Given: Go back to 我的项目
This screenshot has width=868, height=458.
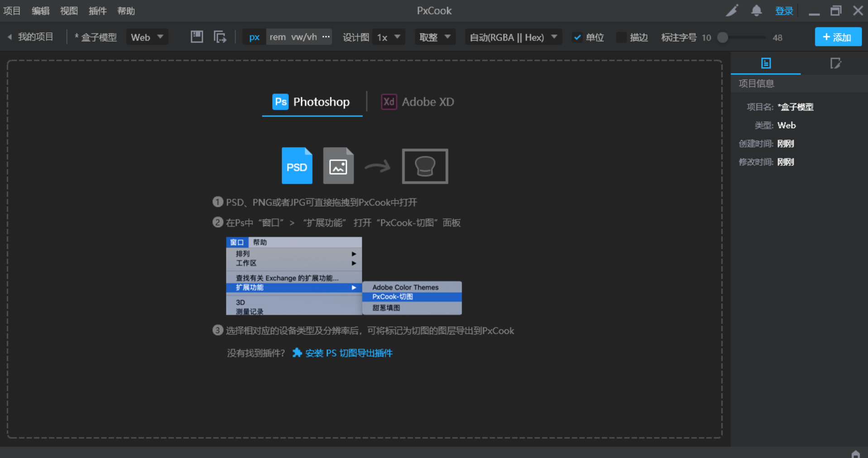Looking at the screenshot, I should (35, 37).
